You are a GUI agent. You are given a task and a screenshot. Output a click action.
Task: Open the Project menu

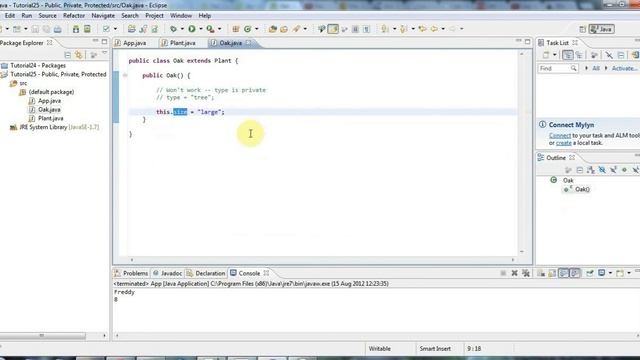(x=154, y=16)
